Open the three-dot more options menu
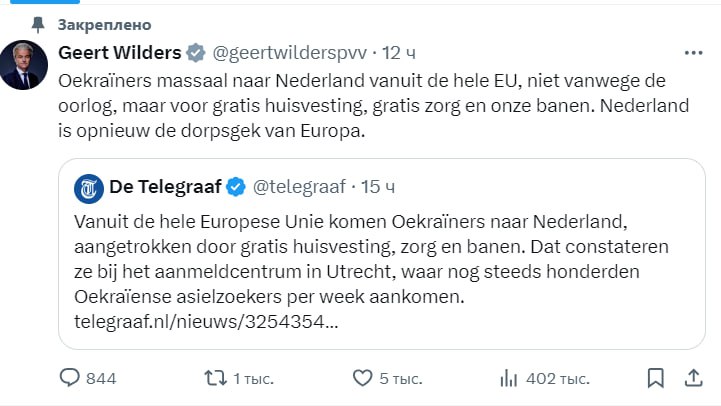Screen dimensions: 721x406 [x=693, y=52]
